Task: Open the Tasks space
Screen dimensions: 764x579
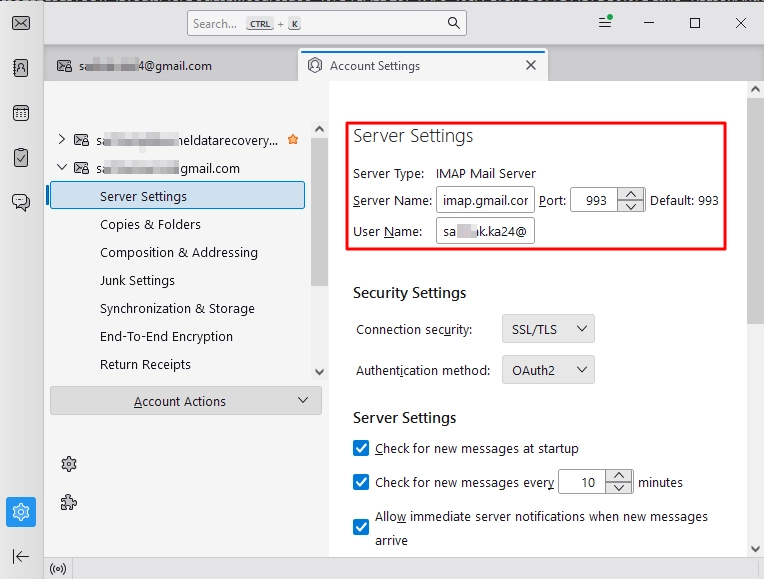Action: [x=20, y=157]
